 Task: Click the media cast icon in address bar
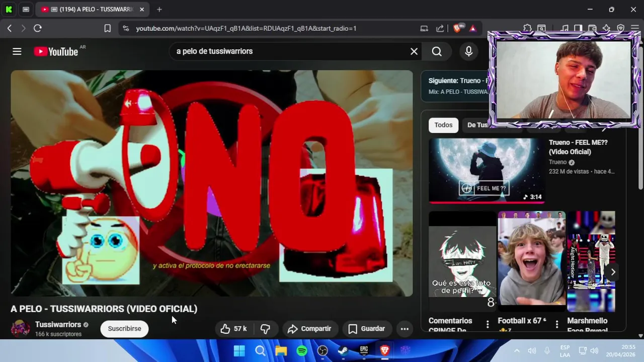point(424,28)
